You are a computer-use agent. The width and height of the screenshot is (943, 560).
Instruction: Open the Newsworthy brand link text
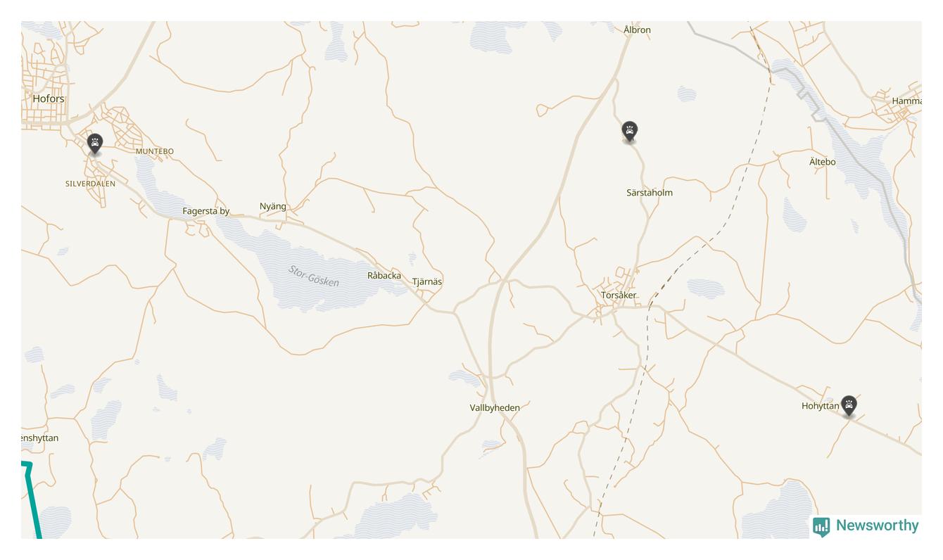coord(877,526)
